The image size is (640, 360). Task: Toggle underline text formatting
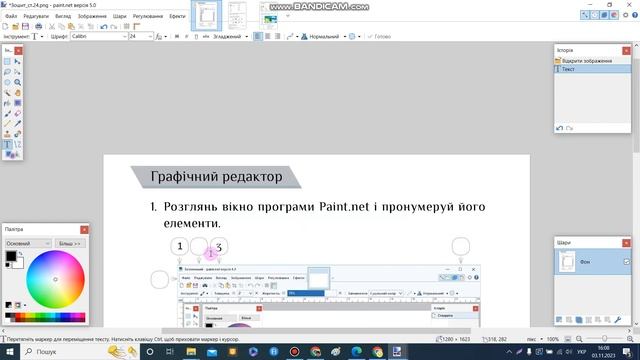[x=196, y=36]
